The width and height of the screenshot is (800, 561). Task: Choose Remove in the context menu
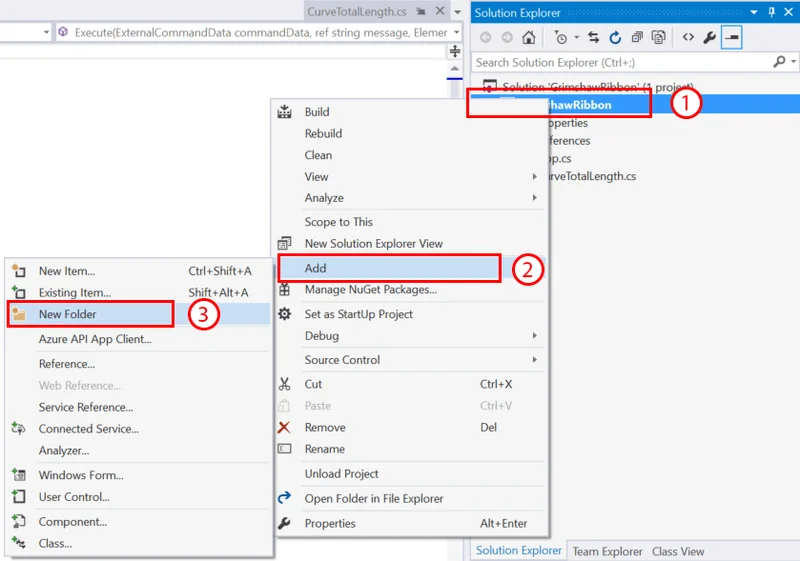click(412, 427)
